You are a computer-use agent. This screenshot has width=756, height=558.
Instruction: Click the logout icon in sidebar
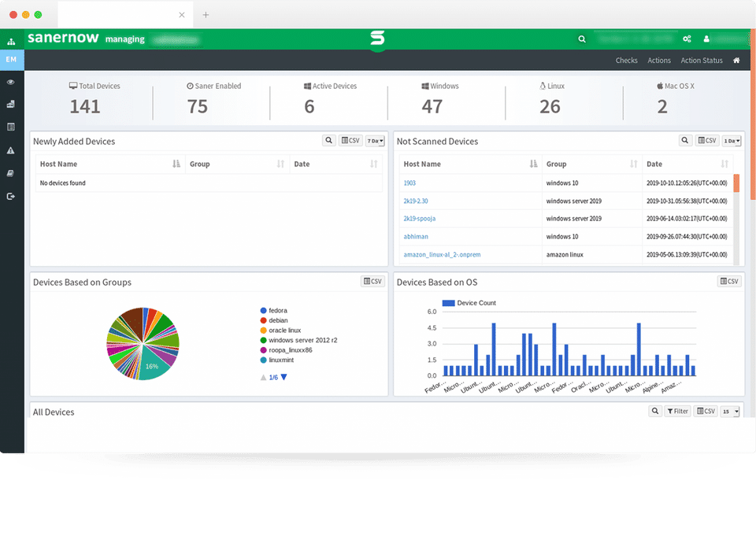(10, 196)
